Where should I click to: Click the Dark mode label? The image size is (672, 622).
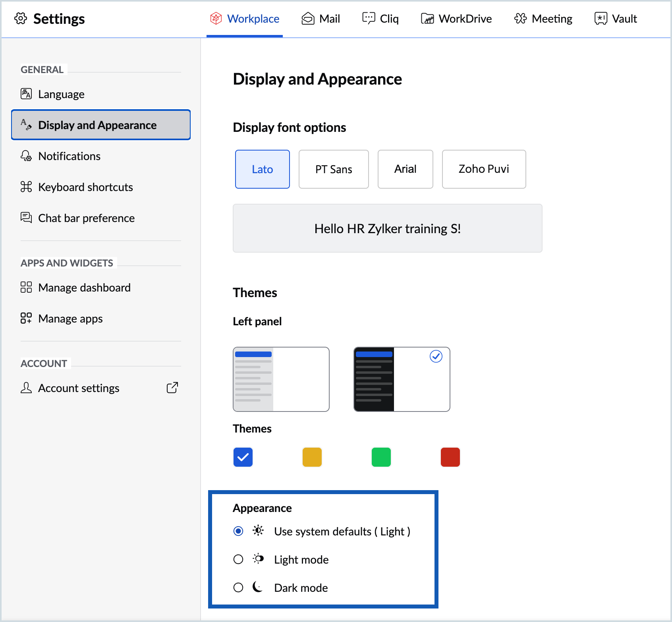click(x=301, y=588)
